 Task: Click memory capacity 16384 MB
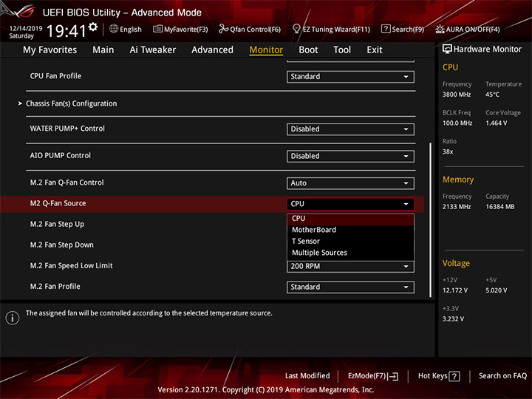[x=499, y=207]
